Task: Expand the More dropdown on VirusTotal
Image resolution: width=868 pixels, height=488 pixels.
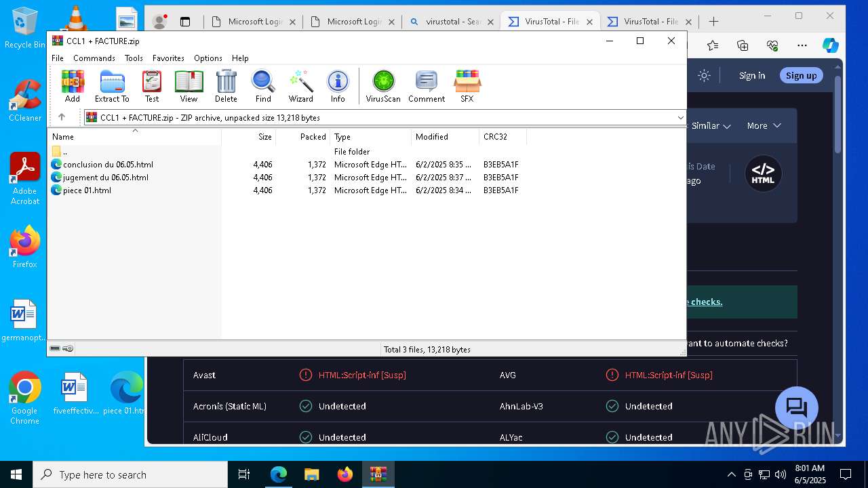Action: click(x=764, y=125)
